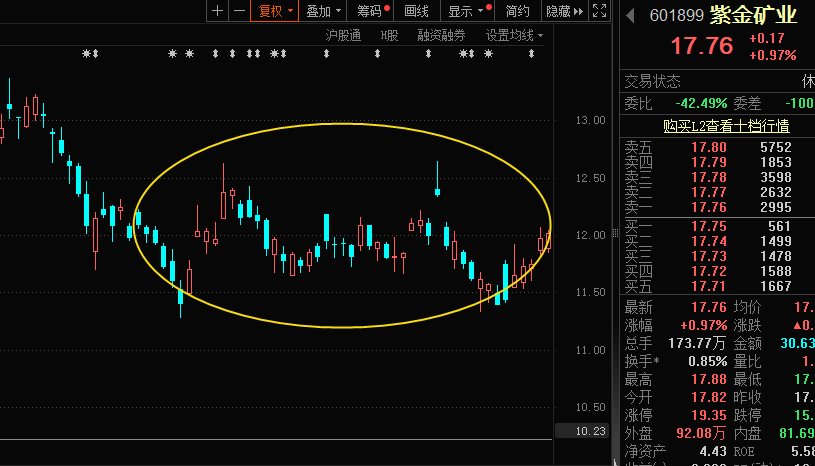Click the H股 label

389,35
